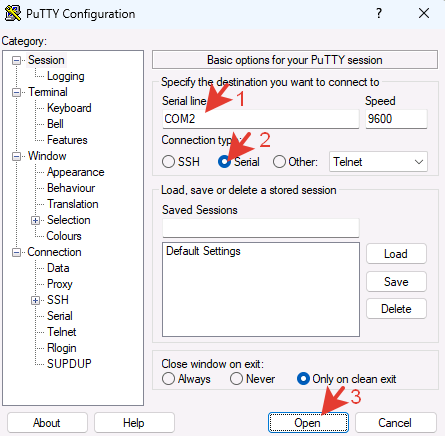Click the Save session button
Viewport: 445px width, 436px height.
coord(396,282)
